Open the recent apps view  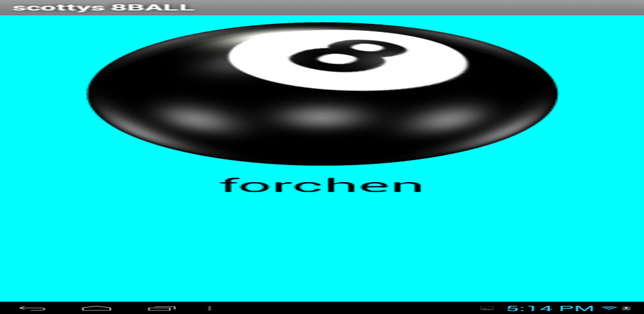tap(162, 308)
